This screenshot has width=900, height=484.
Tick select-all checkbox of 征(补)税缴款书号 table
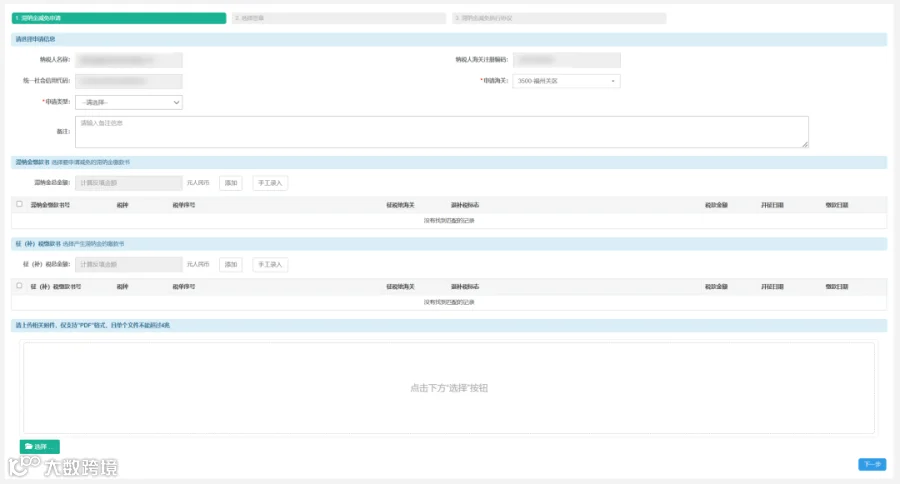[x=20, y=285]
